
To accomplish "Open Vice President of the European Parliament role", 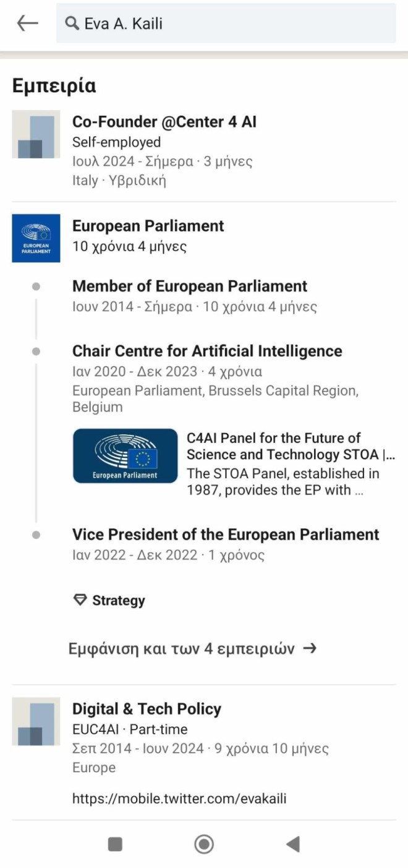I will coord(226,534).
